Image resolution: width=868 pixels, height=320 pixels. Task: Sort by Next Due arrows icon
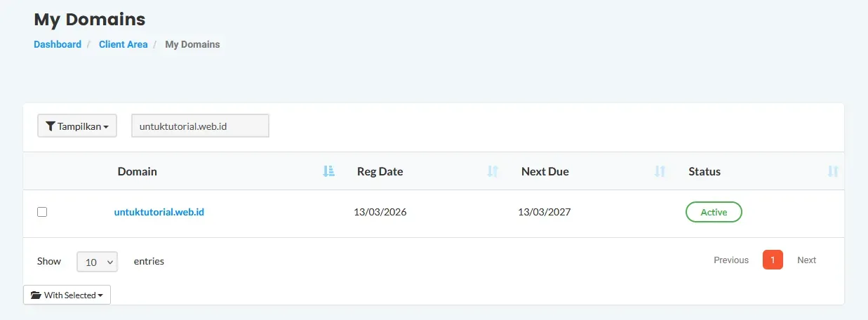click(660, 171)
